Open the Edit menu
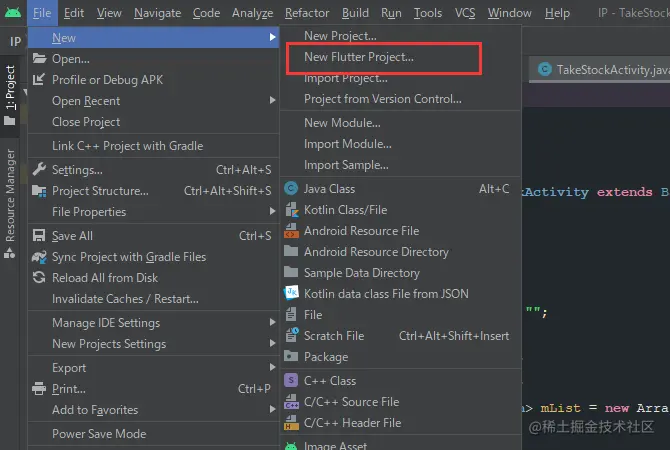The image size is (670, 450). coord(74,13)
